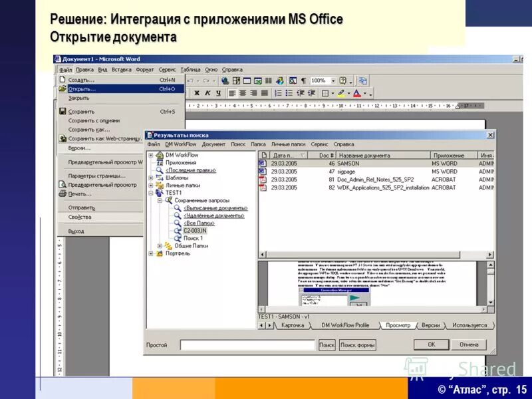Click the Сохранённые запросы magnifier icon
This screenshot has width=532, height=399.
[x=170, y=199]
